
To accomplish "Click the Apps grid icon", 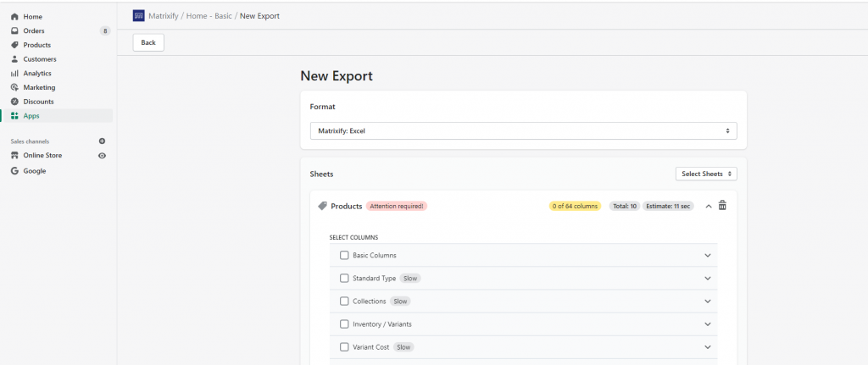I will [x=15, y=115].
